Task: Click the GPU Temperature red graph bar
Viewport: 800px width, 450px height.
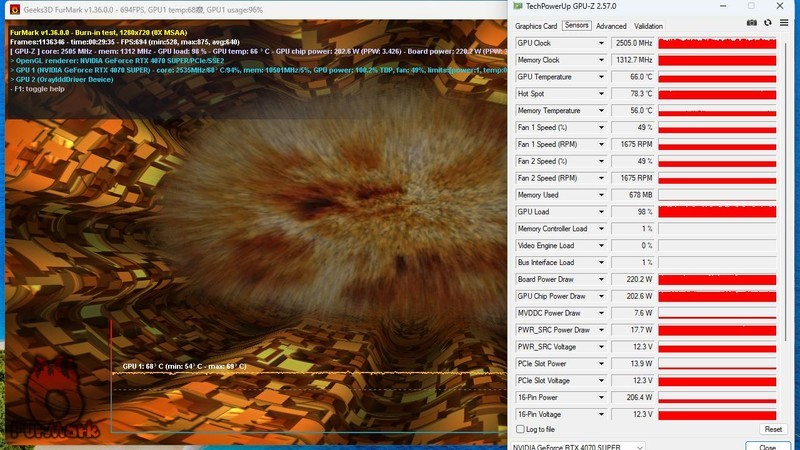Action: pos(717,77)
